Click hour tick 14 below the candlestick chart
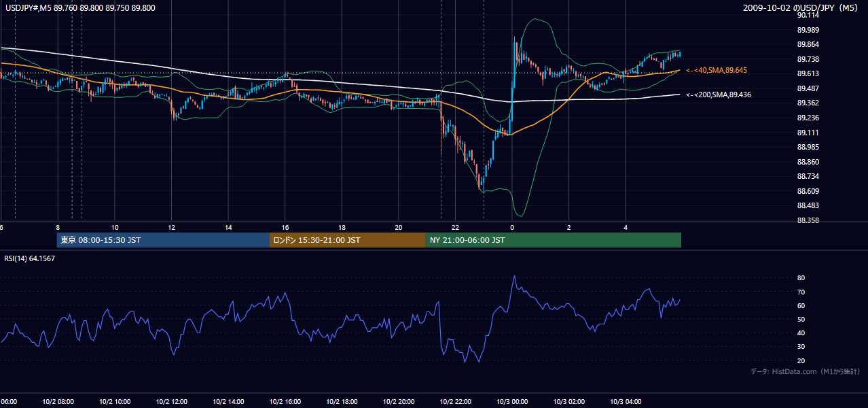Viewport: 868px width, 408px height. coord(229,227)
